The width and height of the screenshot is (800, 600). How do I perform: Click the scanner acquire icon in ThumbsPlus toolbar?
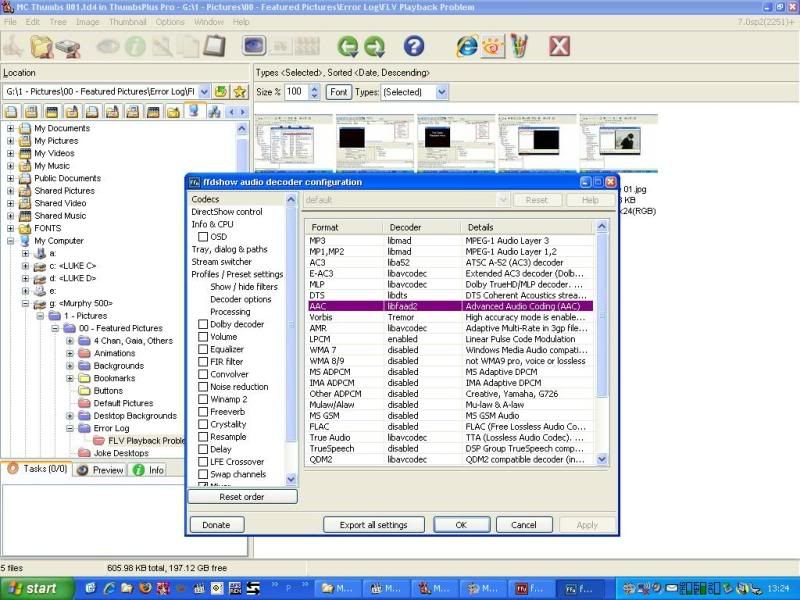pos(68,47)
